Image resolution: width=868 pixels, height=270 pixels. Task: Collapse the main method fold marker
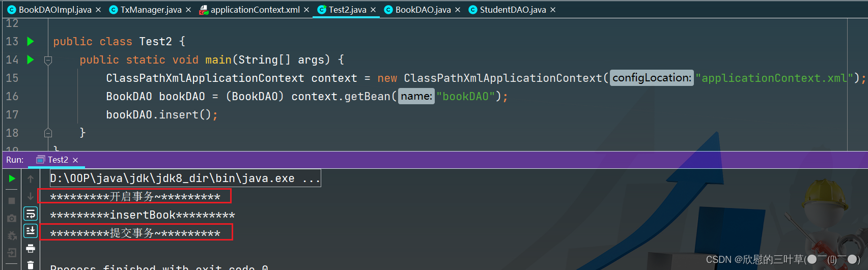(x=48, y=61)
